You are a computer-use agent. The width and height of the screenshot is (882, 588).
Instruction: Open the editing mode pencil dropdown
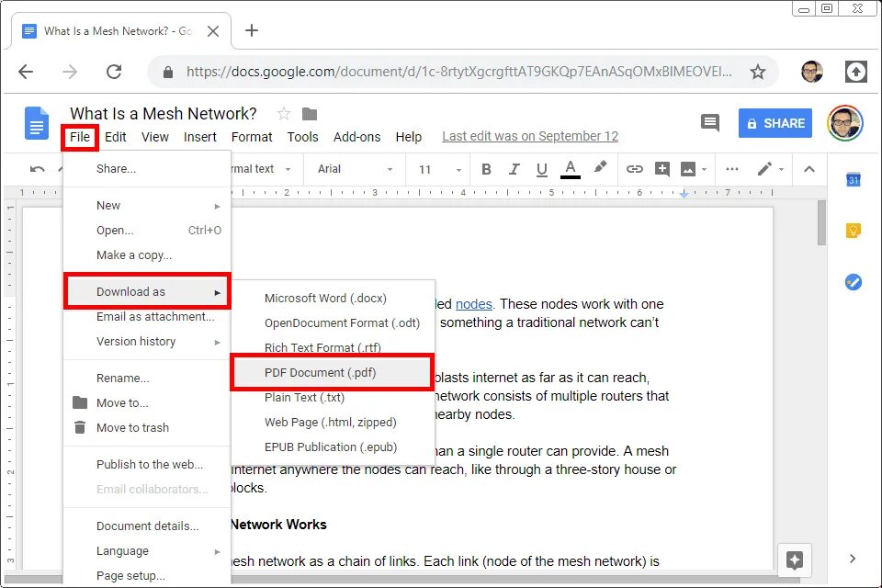pyautogui.click(x=770, y=169)
